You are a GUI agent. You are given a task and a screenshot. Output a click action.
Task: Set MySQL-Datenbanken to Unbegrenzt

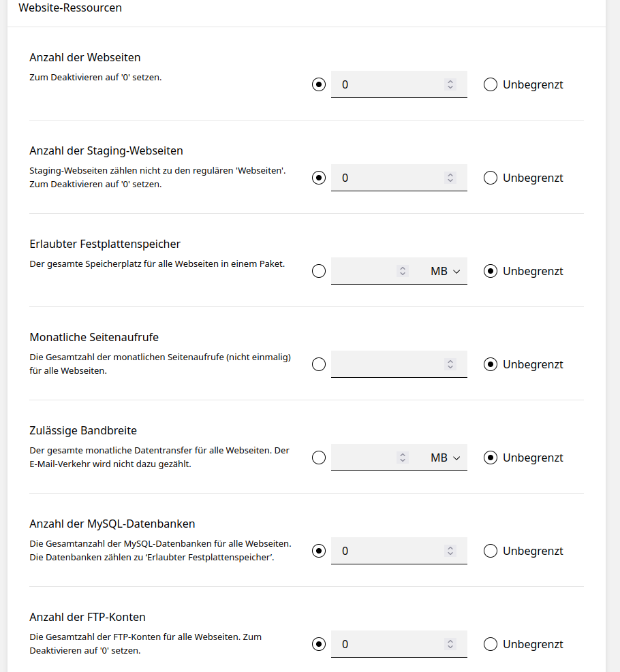click(491, 550)
